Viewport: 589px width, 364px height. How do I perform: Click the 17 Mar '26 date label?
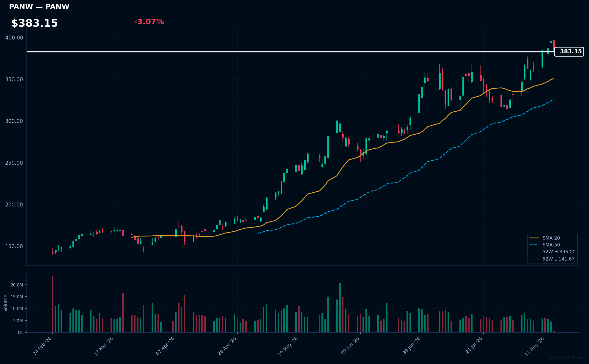tap(103, 346)
